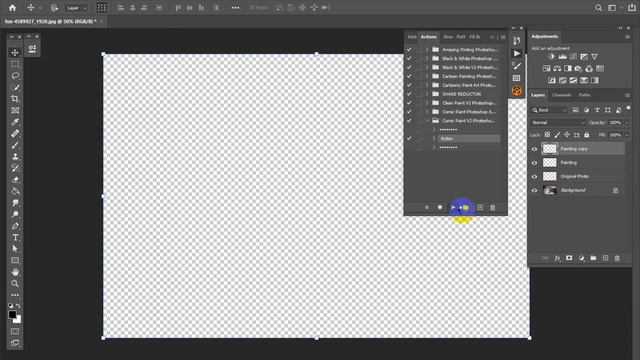Open the Normal blend mode dropdown
The image size is (640, 360).
[x=558, y=122]
